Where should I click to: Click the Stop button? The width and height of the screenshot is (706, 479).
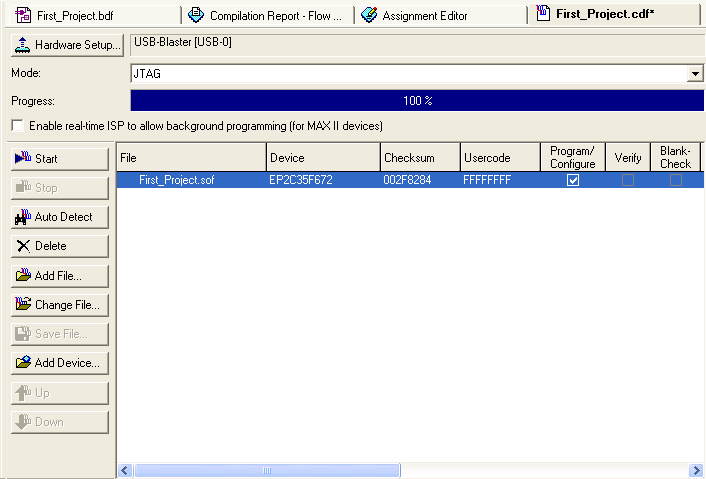[x=59, y=188]
